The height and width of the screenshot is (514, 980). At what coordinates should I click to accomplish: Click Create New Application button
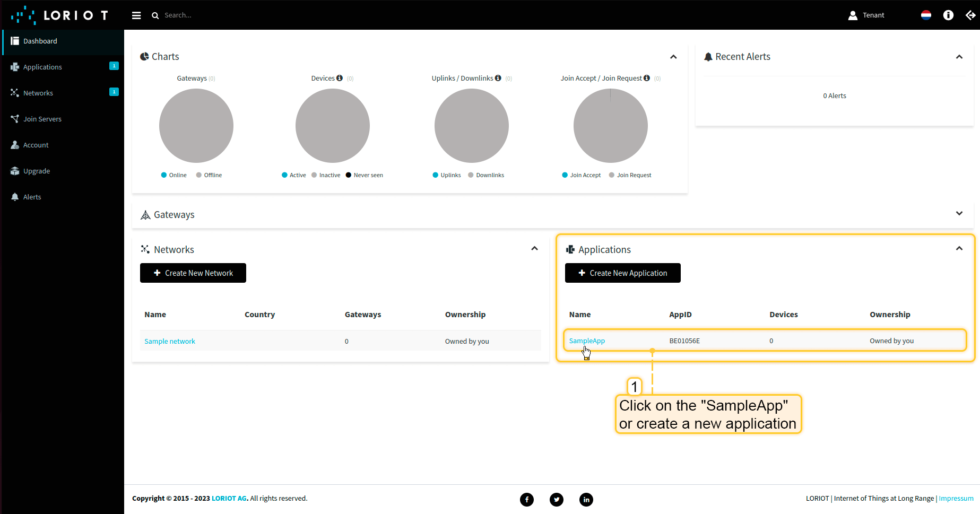click(x=622, y=273)
